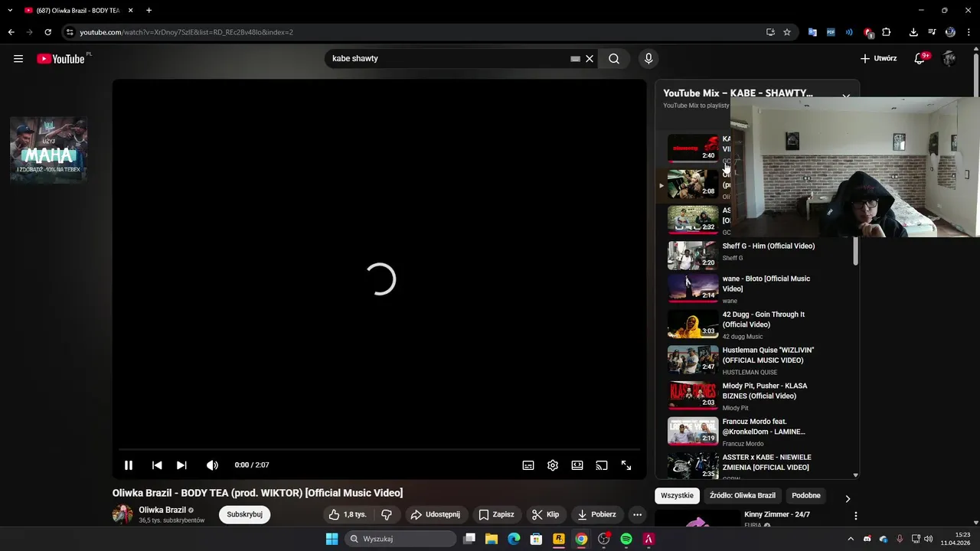Image resolution: width=980 pixels, height=551 pixels.
Task: Pause the video playback
Action: (129, 465)
